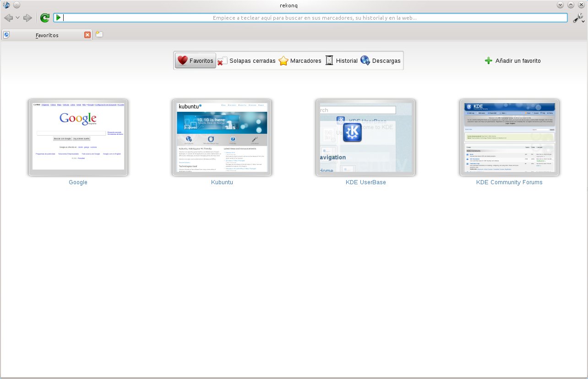Open the rekonq window menu icon in titlebar
The height and width of the screenshot is (379, 588).
[x=6, y=5]
